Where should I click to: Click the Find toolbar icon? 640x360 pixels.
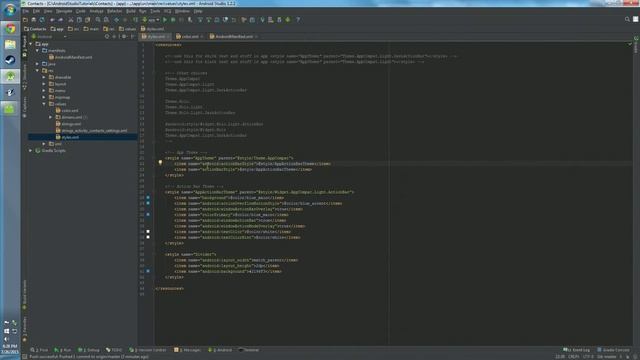[98, 20]
